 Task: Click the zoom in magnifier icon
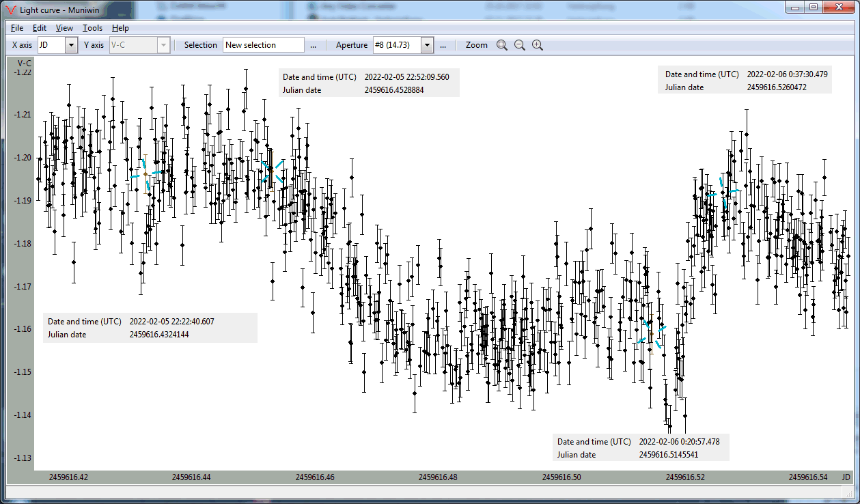[x=538, y=45]
